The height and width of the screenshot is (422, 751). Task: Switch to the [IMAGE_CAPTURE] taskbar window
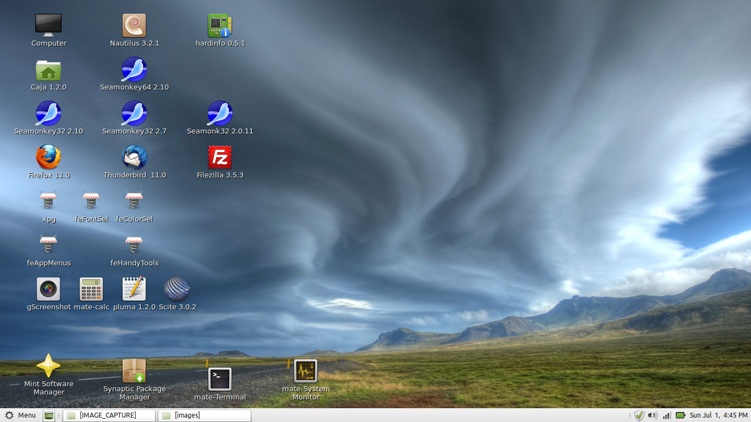pos(108,415)
